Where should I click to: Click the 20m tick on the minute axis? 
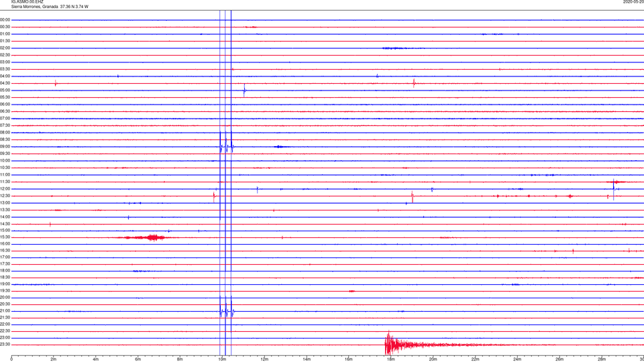433,359
